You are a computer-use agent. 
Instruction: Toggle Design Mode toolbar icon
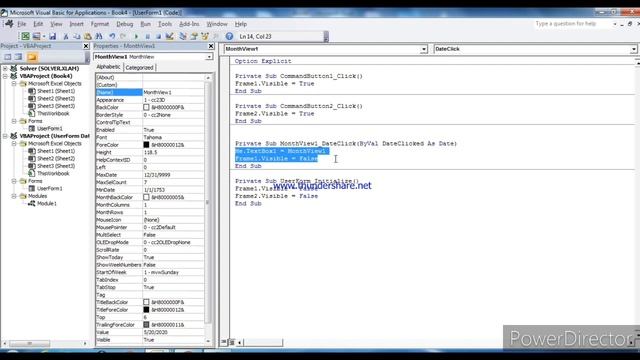169,36
